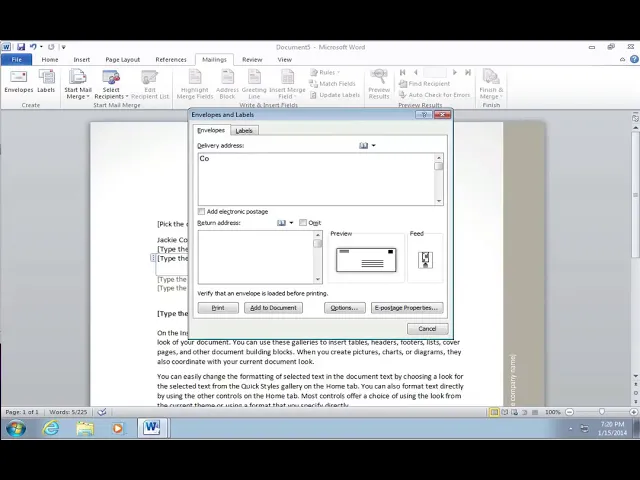Select the Envelopes dialog tab
640x480 pixels.
pos(211,130)
